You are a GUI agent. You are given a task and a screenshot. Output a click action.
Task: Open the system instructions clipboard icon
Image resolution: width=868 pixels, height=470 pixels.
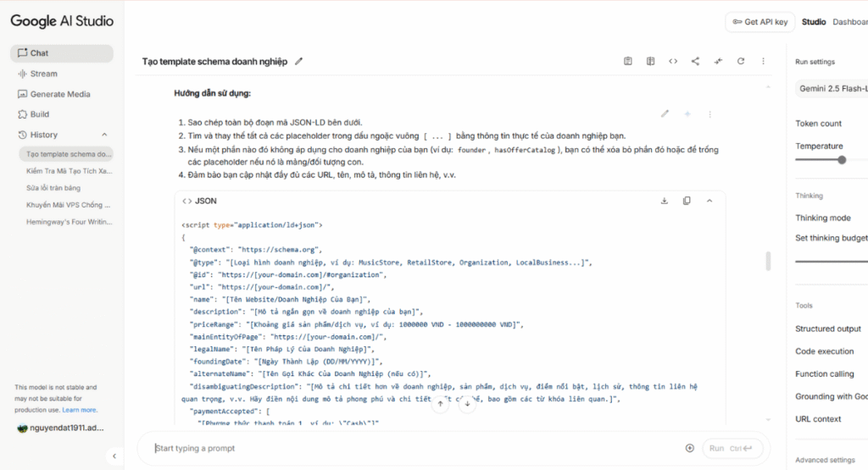click(628, 61)
